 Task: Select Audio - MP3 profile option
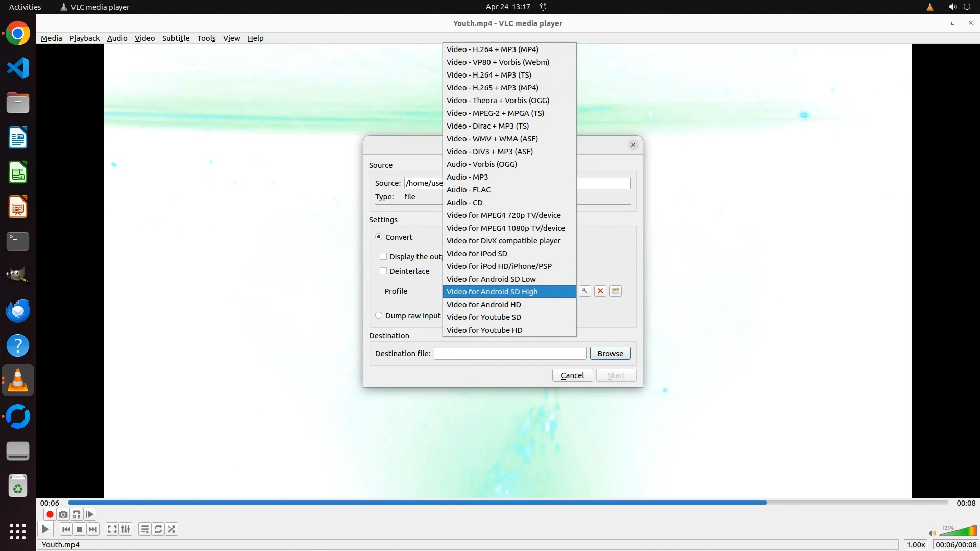(x=467, y=177)
